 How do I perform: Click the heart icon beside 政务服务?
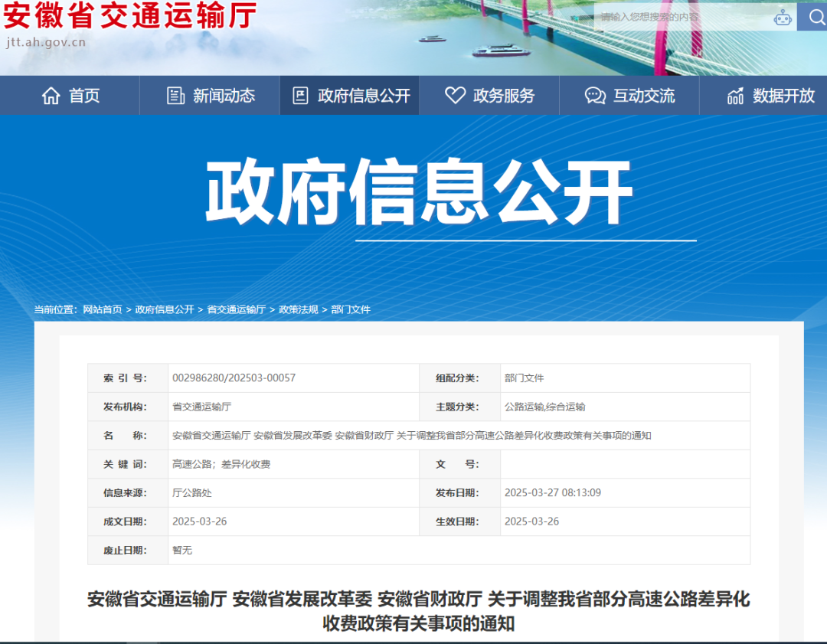tap(455, 96)
